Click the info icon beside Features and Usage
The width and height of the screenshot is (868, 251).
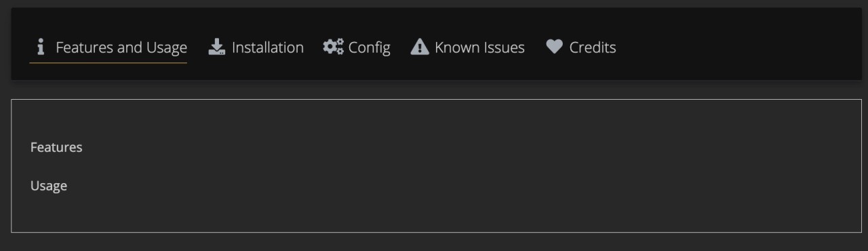41,47
